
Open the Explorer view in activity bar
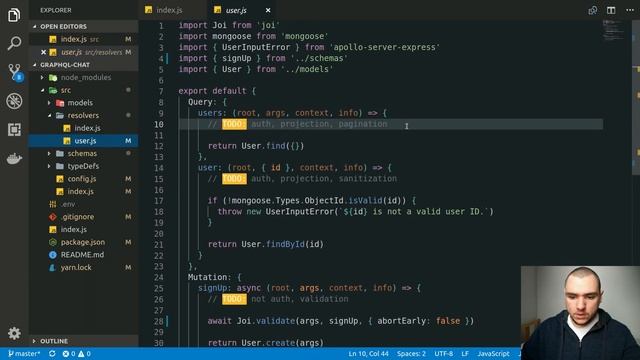coord(14,15)
